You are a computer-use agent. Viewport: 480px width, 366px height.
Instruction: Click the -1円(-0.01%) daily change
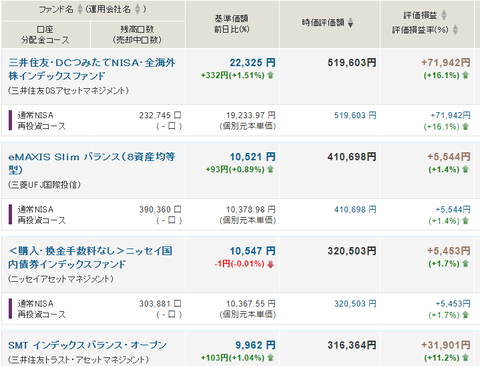click(x=239, y=264)
